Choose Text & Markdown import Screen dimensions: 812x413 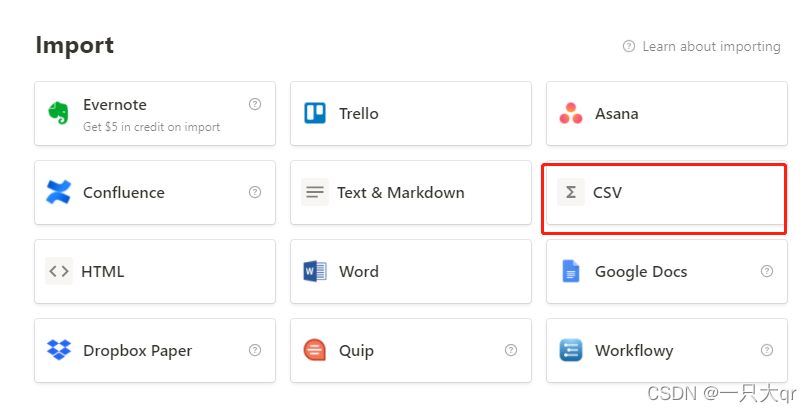pyautogui.click(x=411, y=193)
